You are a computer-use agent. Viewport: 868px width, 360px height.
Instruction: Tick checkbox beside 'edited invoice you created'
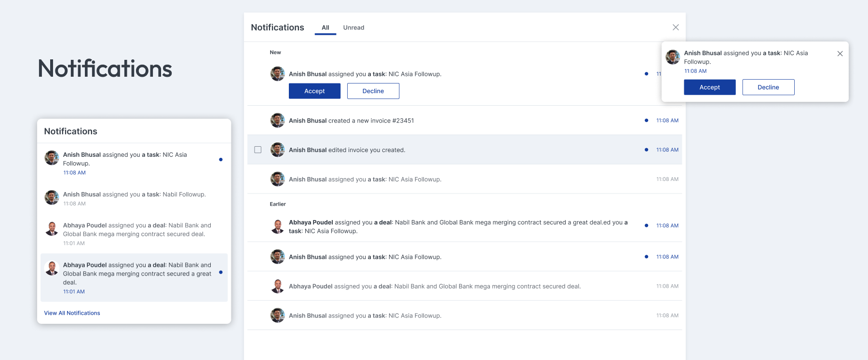258,150
